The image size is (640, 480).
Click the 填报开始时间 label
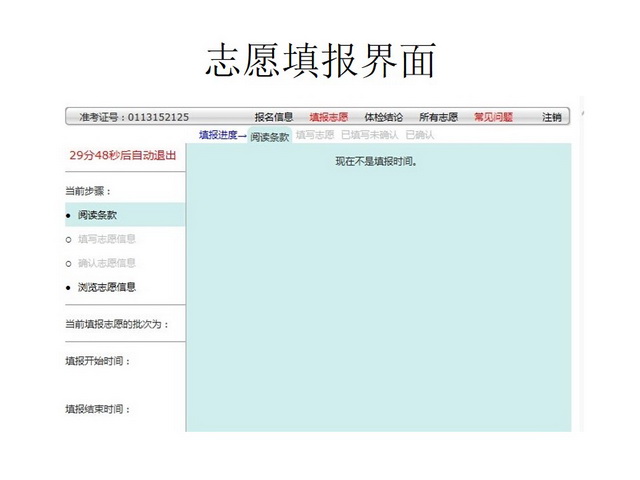[98, 361]
